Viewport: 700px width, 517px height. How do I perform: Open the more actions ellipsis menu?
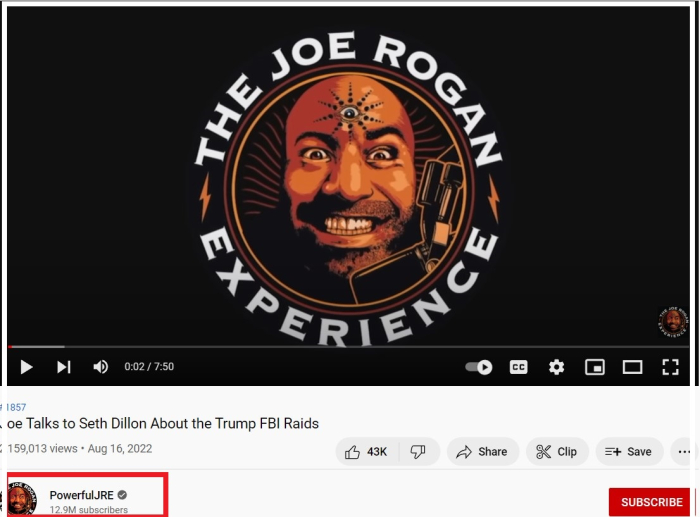coord(684,452)
